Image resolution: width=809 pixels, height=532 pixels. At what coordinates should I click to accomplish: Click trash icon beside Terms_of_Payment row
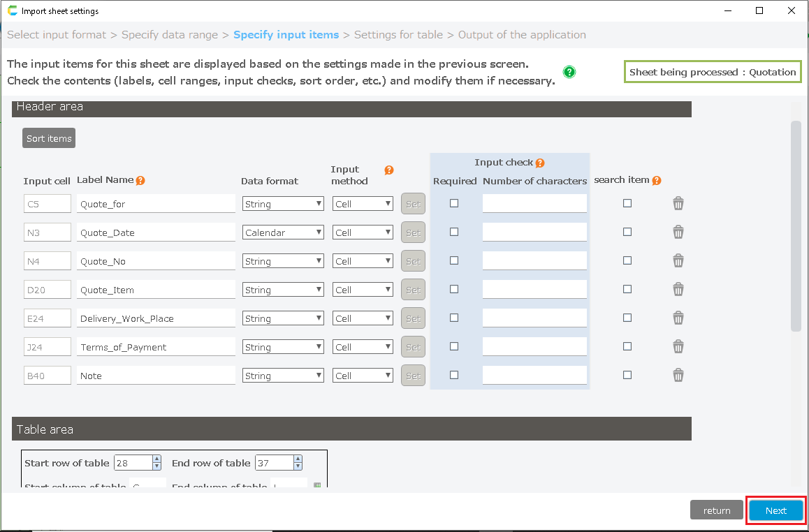(678, 346)
